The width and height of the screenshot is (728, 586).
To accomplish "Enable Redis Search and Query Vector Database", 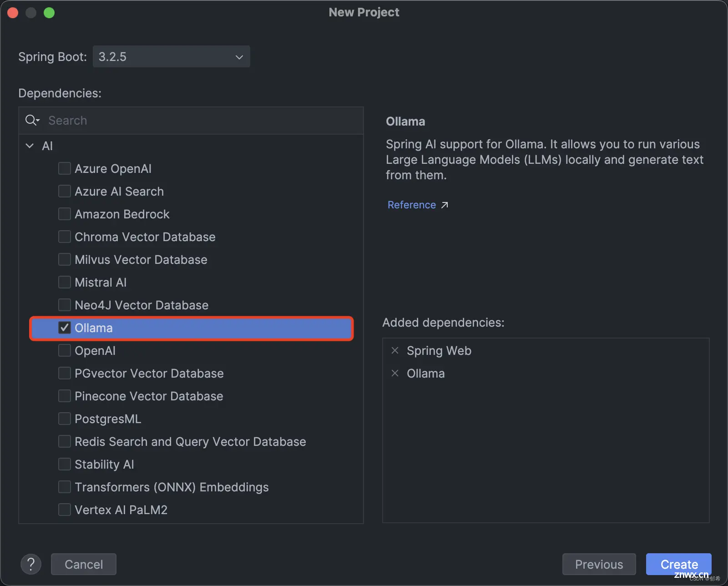I will click(65, 441).
